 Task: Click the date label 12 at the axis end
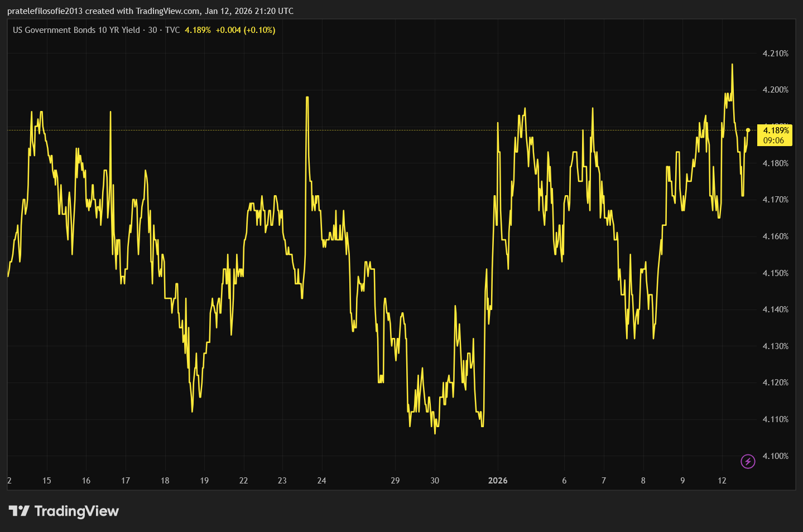(x=722, y=481)
